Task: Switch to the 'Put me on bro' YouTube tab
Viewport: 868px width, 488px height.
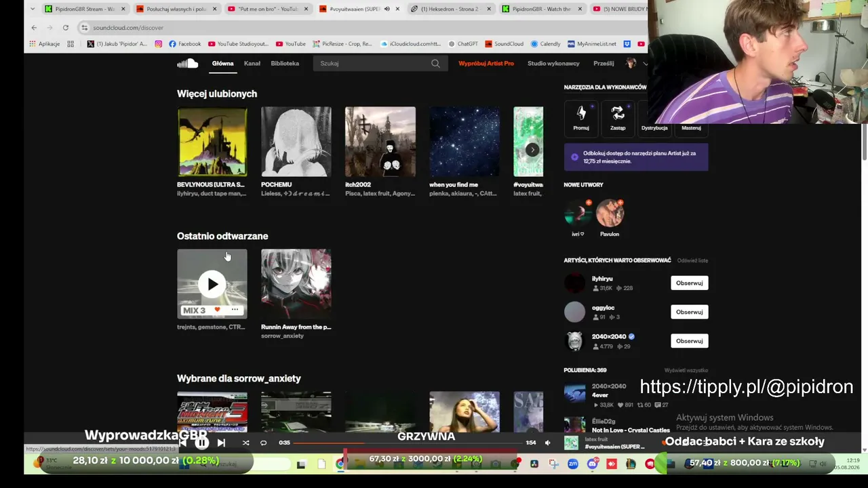Action: pyautogui.click(x=268, y=9)
